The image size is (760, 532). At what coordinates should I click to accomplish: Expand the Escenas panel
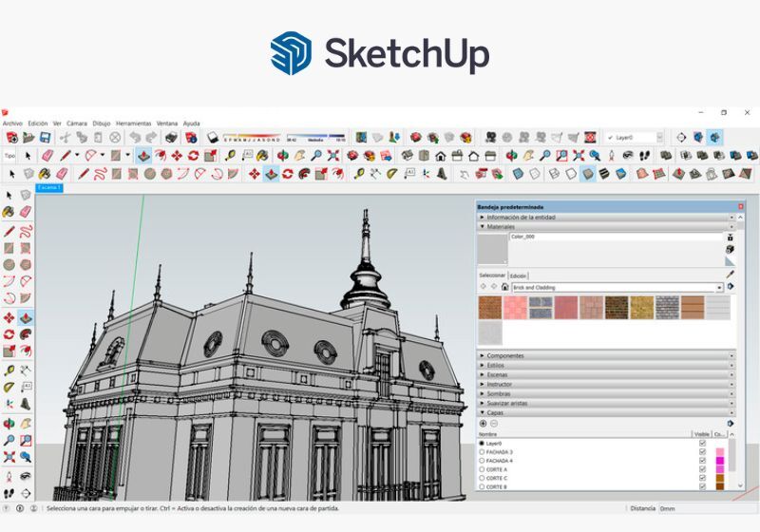[x=606, y=374]
